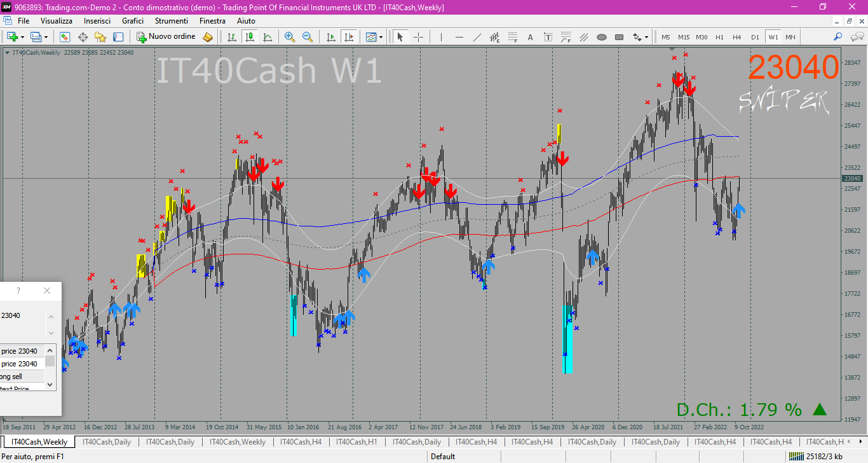Select the Ellipse drawing tool
The width and height of the screenshot is (868, 463).
point(601,37)
